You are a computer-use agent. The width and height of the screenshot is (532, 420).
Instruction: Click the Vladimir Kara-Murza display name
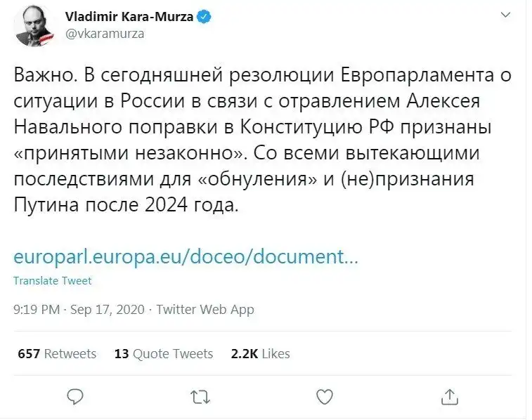point(129,17)
